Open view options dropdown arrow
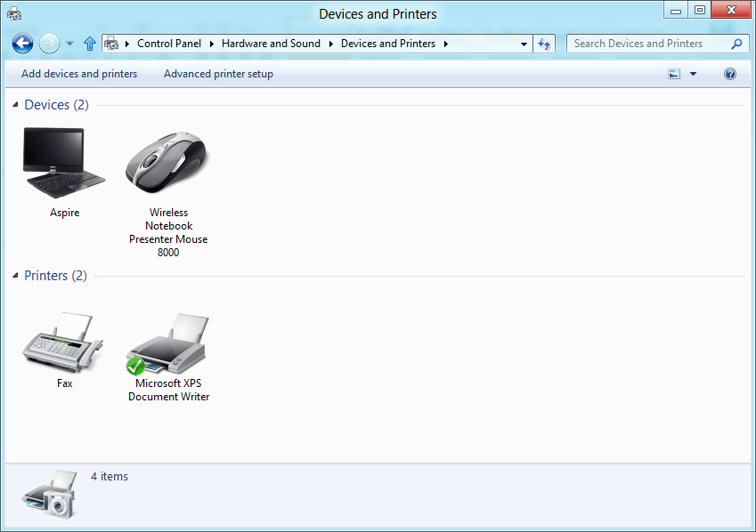756x532 pixels. 693,74
